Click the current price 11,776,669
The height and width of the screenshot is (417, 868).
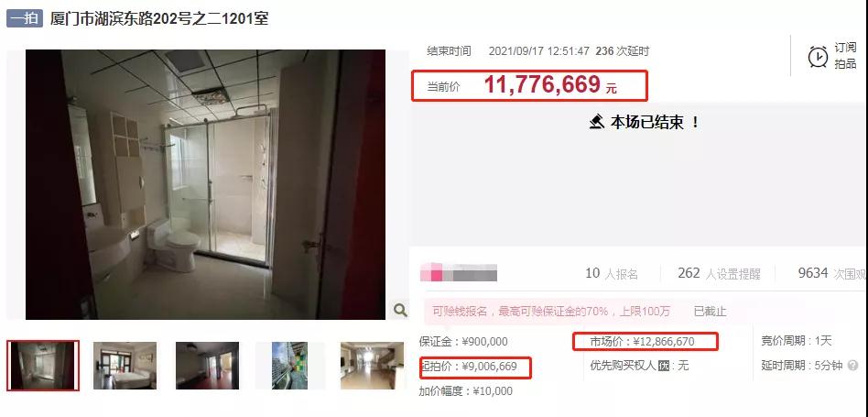coord(542,84)
